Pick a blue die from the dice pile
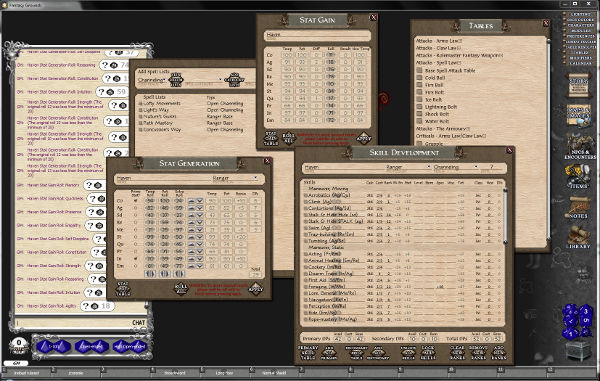This screenshot has width=600, height=381. point(578,321)
